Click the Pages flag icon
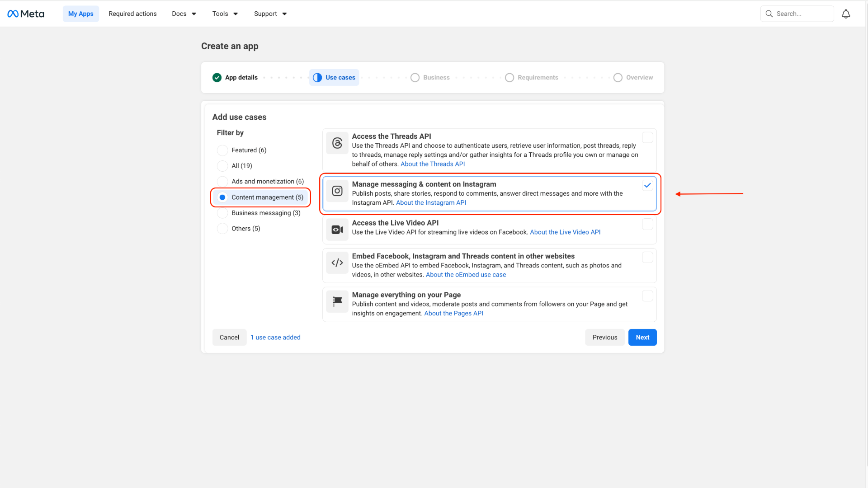This screenshot has width=868, height=488. tap(337, 301)
